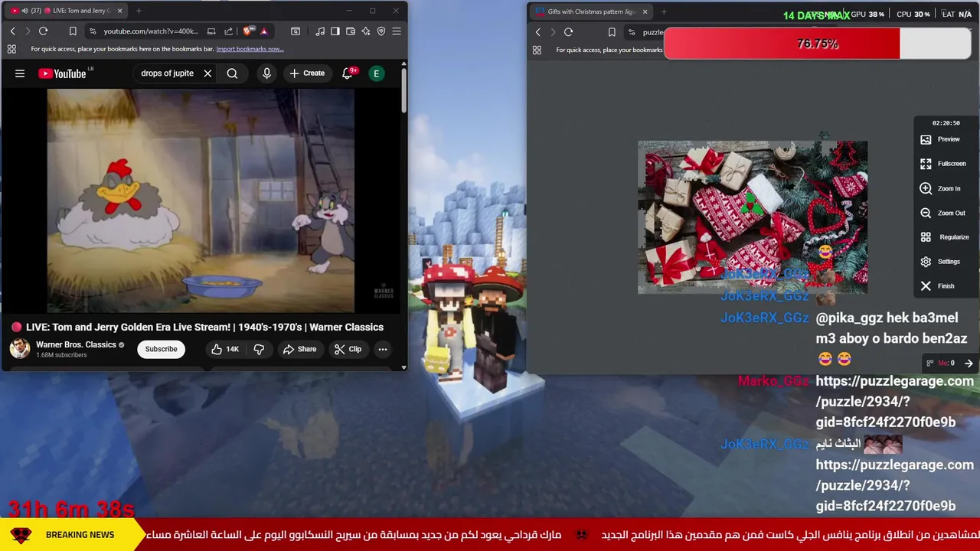This screenshot has width=980, height=551.
Task: Reload the puzzle page
Action: point(568,32)
